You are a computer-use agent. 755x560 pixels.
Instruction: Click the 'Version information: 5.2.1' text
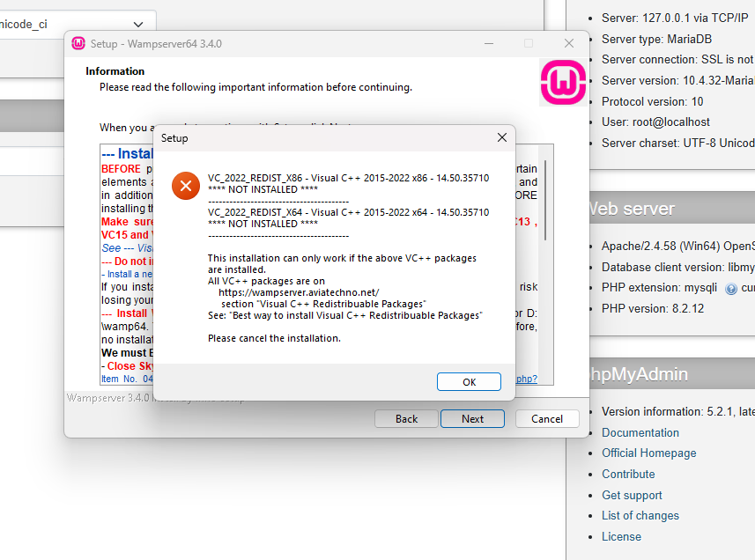670,411
